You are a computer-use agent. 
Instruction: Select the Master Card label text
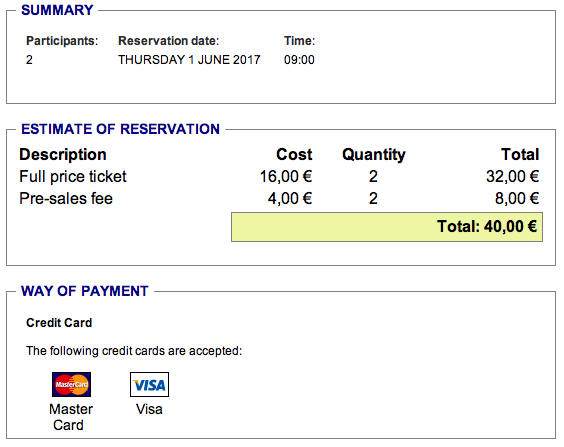70,417
